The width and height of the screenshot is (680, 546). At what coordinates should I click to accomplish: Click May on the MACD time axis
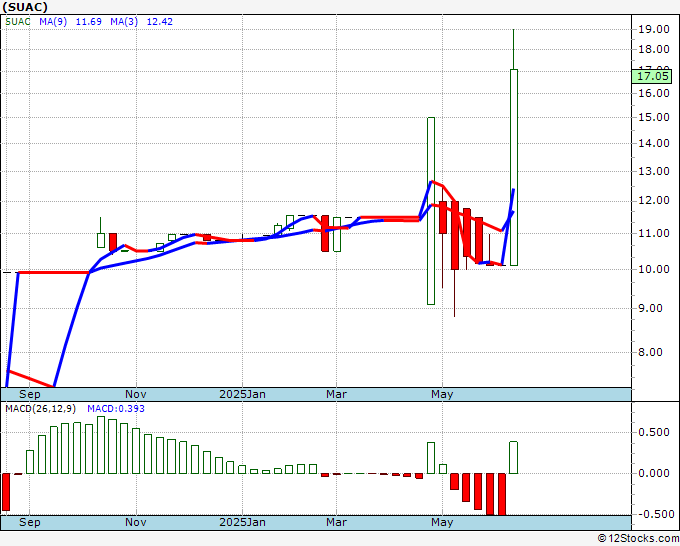pyautogui.click(x=442, y=522)
